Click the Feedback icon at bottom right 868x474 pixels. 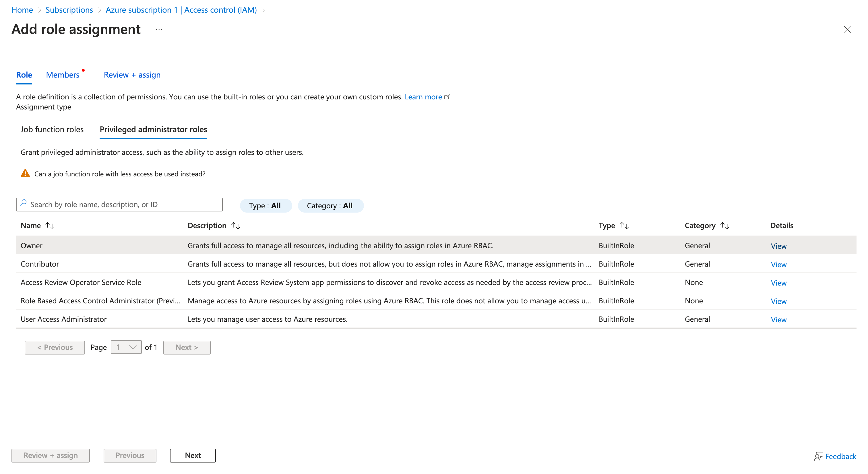point(818,456)
